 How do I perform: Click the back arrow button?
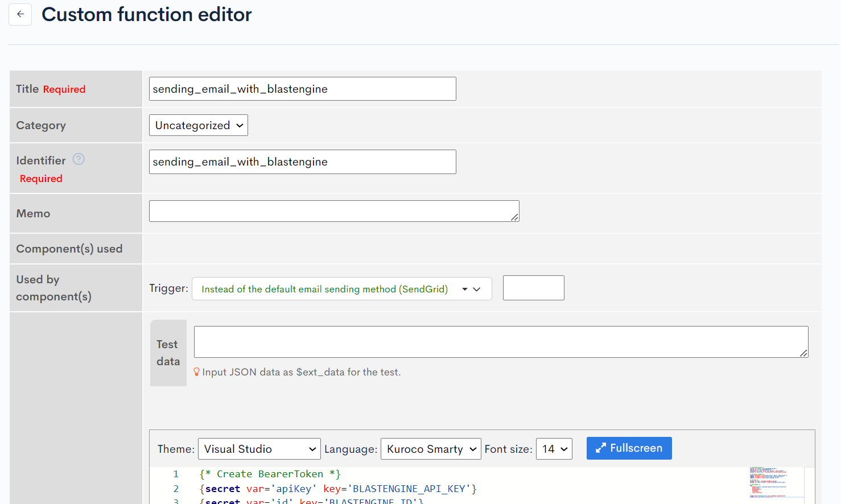pyautogui.click(x=20, y=14)
